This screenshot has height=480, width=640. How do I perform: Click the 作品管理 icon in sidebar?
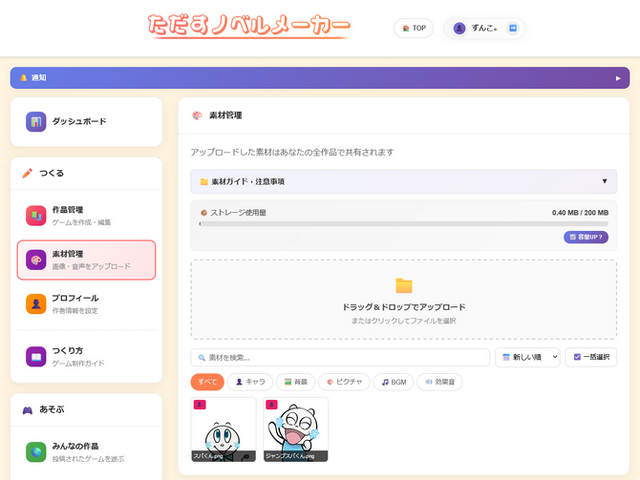[x=36, y=215]
